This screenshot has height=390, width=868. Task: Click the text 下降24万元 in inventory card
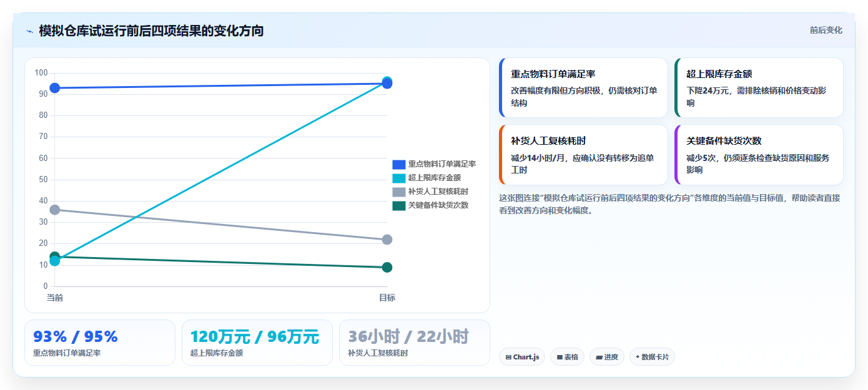[708, 90]
